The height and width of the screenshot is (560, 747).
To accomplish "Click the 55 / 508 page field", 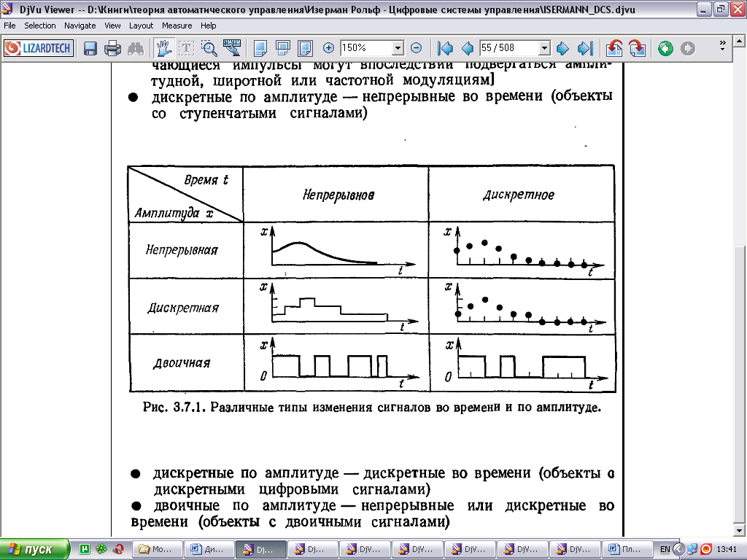I will click(508, 48).
